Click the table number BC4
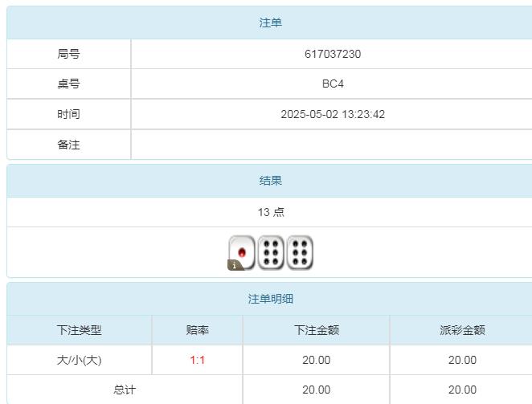Viewport: 532px width, 404px height. coord(333,84)
